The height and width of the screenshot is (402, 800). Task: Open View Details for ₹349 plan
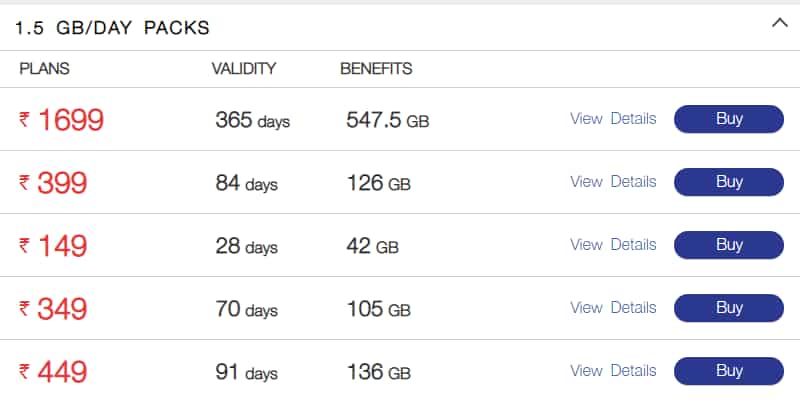613,308
